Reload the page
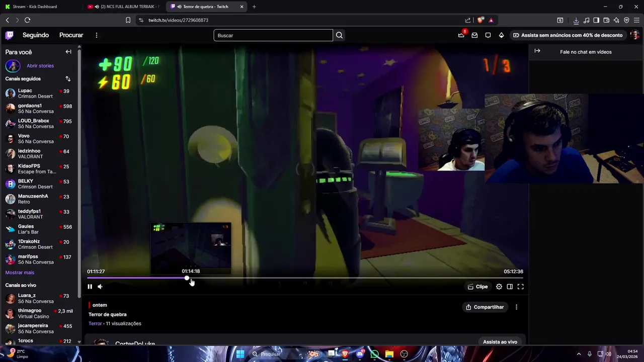Image resolution: width=644 pixels, height=362 pixels. [27, 20]
